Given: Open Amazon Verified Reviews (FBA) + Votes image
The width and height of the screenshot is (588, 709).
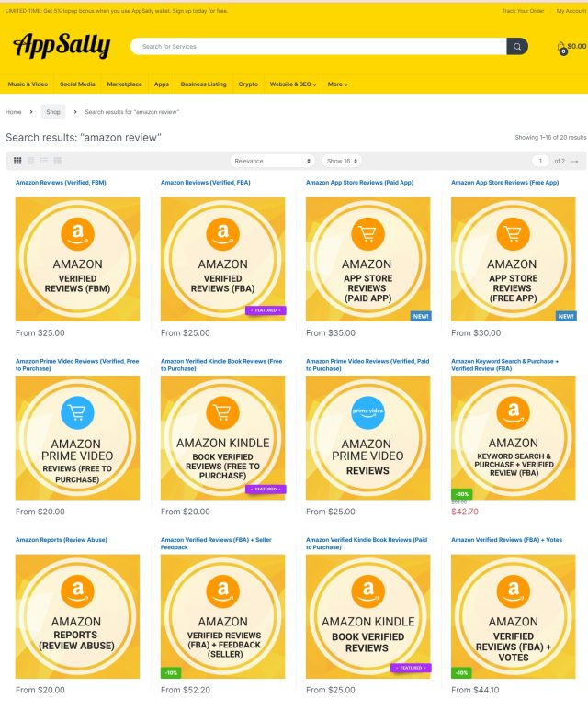Looking at the screenshot, I should pyautogui.click(x=513, y=616).
